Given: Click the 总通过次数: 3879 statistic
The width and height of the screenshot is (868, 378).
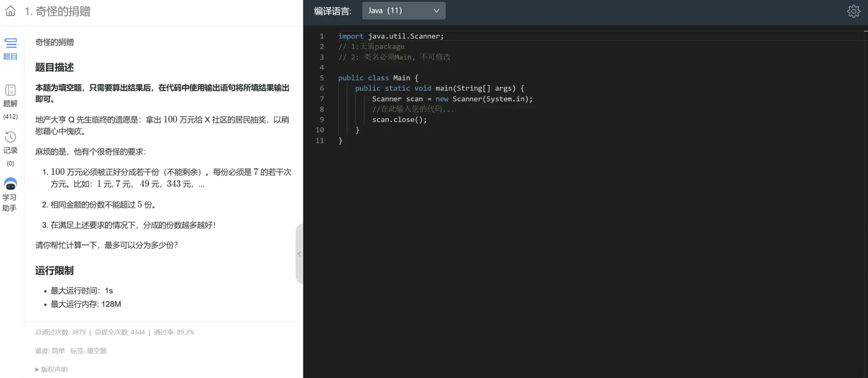Looking at the screenshot, I should tap(61, 332).
